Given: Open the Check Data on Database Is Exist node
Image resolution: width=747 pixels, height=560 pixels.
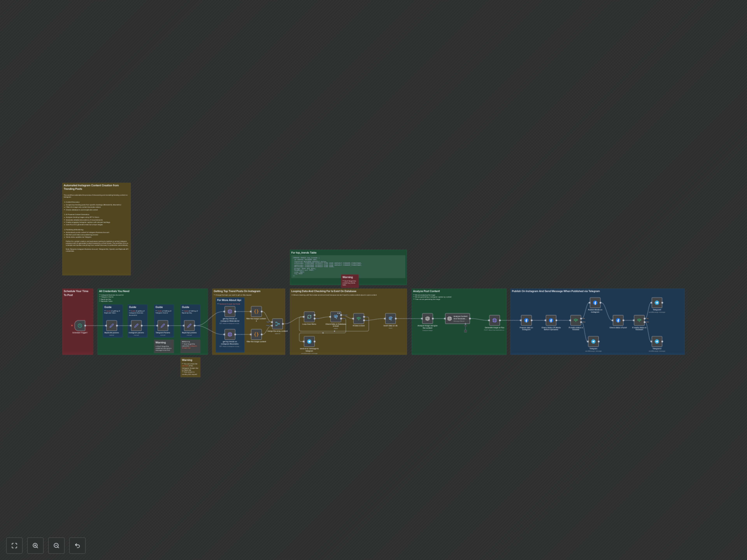Looking at the screenshot, I should [x=336, y=317].
